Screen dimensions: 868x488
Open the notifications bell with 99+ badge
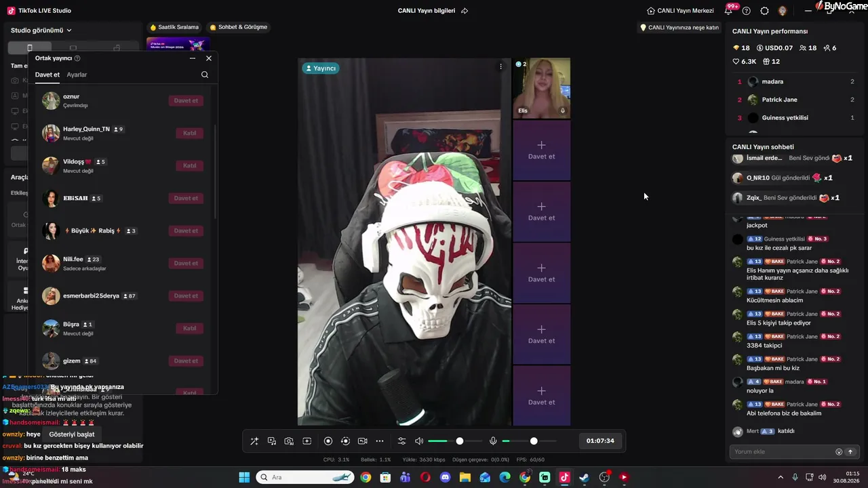click(x=730, y=10)
